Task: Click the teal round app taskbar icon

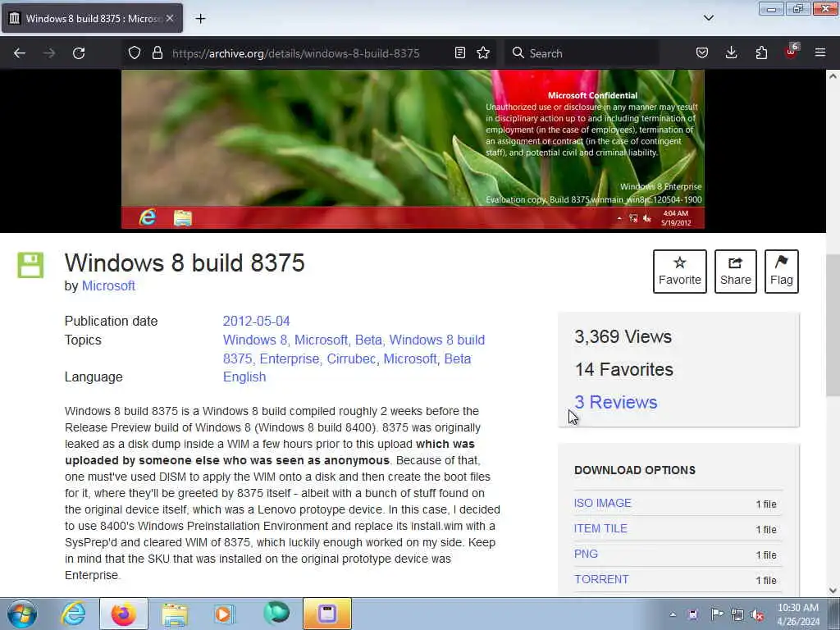Action: coord(276,613)
